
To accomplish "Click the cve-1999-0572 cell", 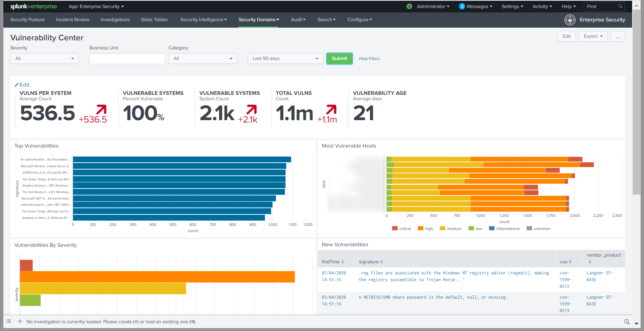I will (x=565, y=280).
